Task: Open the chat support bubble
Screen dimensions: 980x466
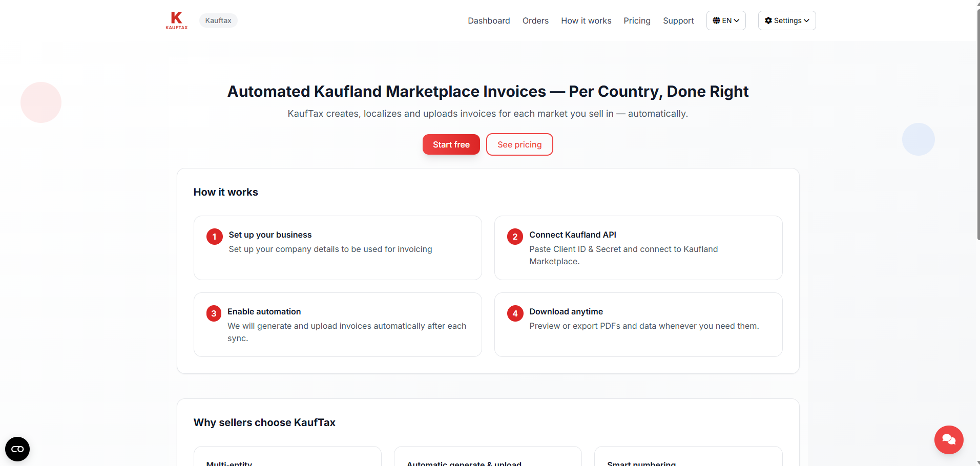Action: click(x=949, y=440)
